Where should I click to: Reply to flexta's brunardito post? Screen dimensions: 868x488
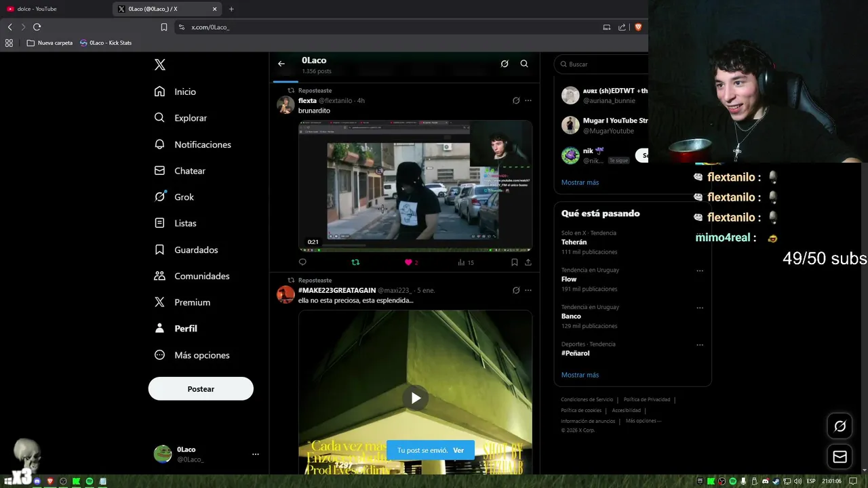point(302,262)
